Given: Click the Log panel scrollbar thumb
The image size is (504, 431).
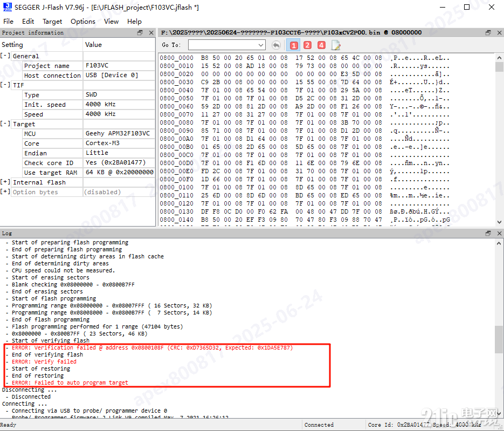Looking at the screenshot, I should click(499, 339).
